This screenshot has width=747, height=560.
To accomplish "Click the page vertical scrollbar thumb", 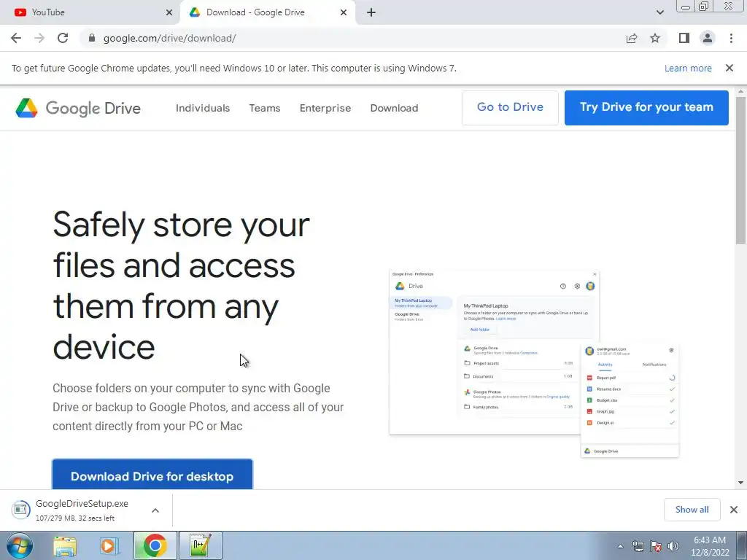I will (741, 171).
